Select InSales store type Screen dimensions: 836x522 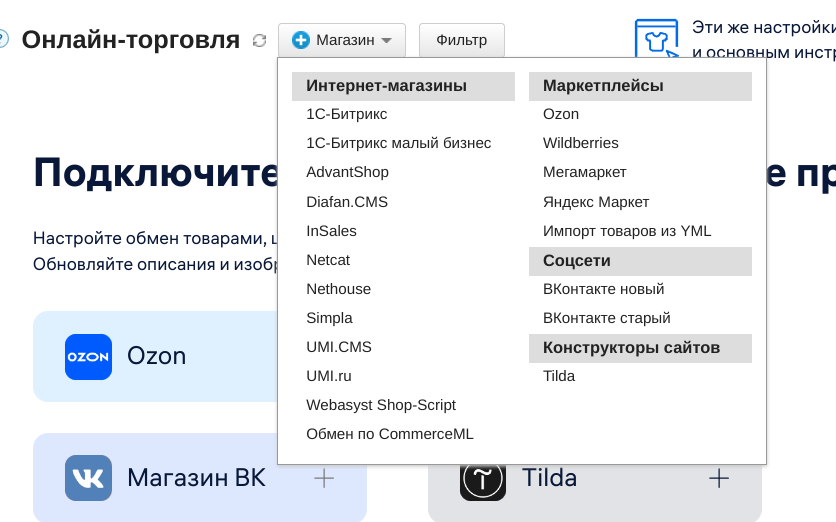point(332,231)
